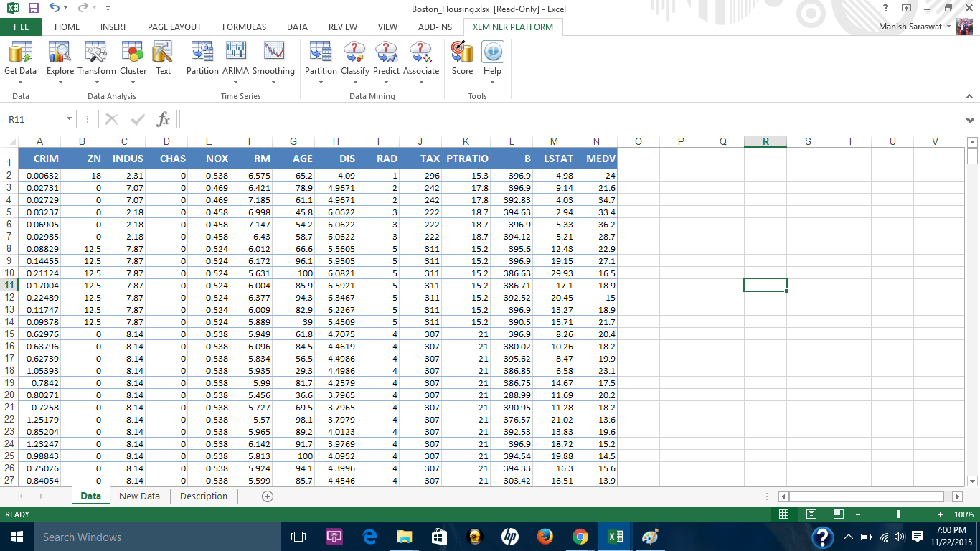Open the Classify data mining tool

click(354, 53)
